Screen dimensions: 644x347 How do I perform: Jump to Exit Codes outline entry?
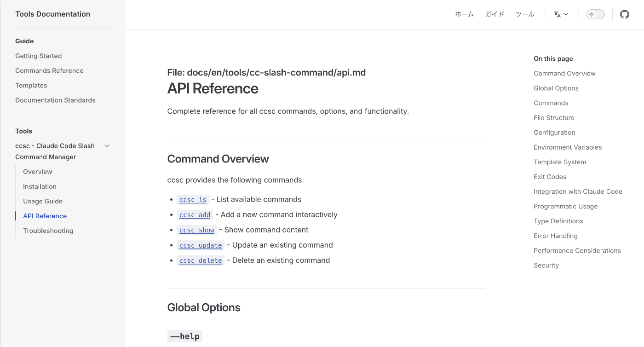pyautogui.click(x=550, y=176)
